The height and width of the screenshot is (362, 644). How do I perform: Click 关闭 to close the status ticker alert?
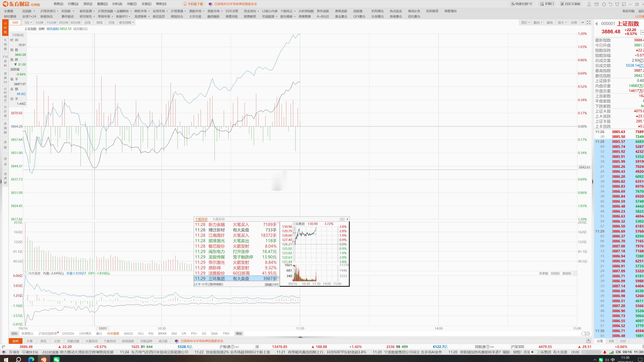point(575,352)
